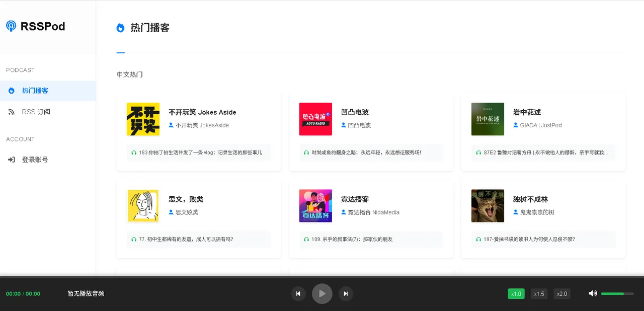Click headphone icon on 77. 初中生 episode
644x311 pixels.
tap(134, 240)
